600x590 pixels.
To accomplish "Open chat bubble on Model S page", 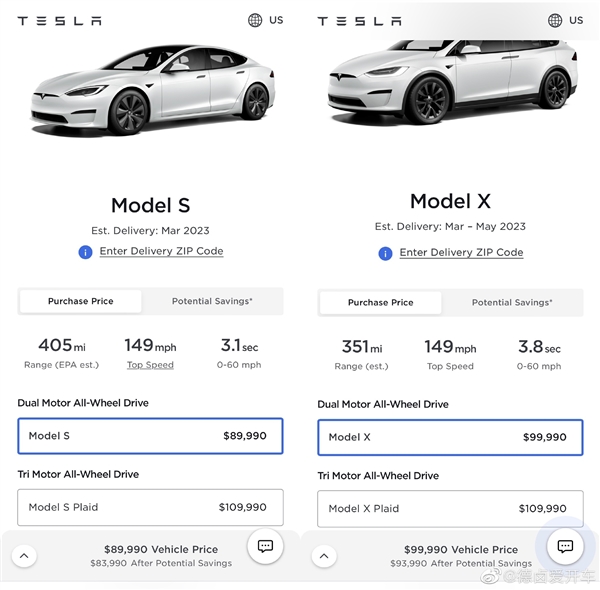I will (265, 546).
